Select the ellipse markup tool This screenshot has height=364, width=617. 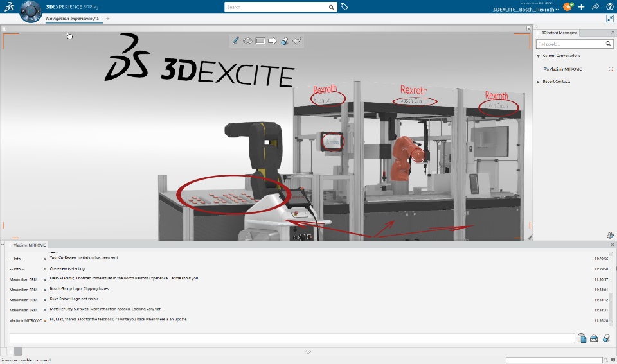tap(247, 41)
